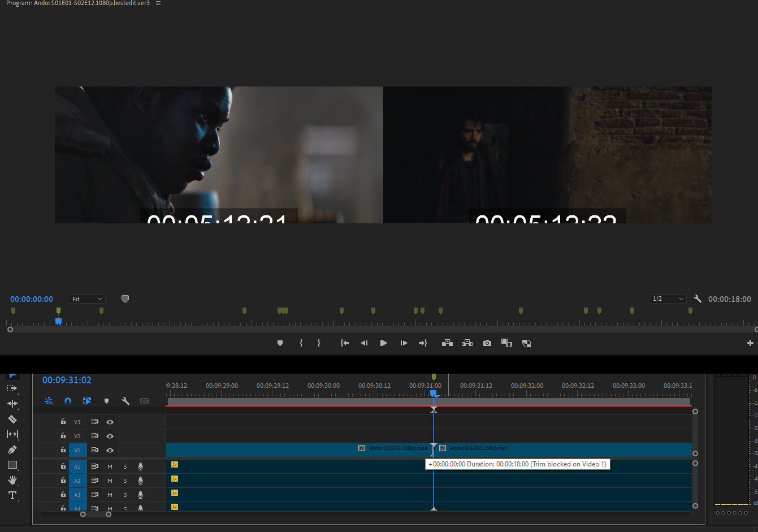
Task: Click the timeline ruler playhead handle
Action: pyautogui.click(x=434, y=393)
